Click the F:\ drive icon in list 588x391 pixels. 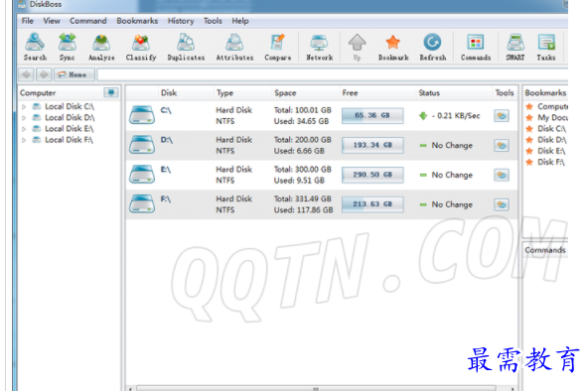coord(142,203)
